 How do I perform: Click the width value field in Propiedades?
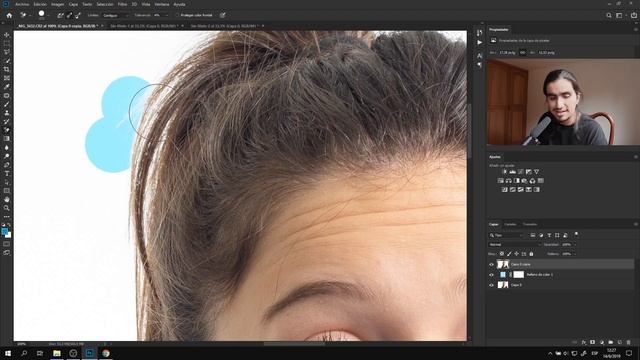click(x=507, y=53)
